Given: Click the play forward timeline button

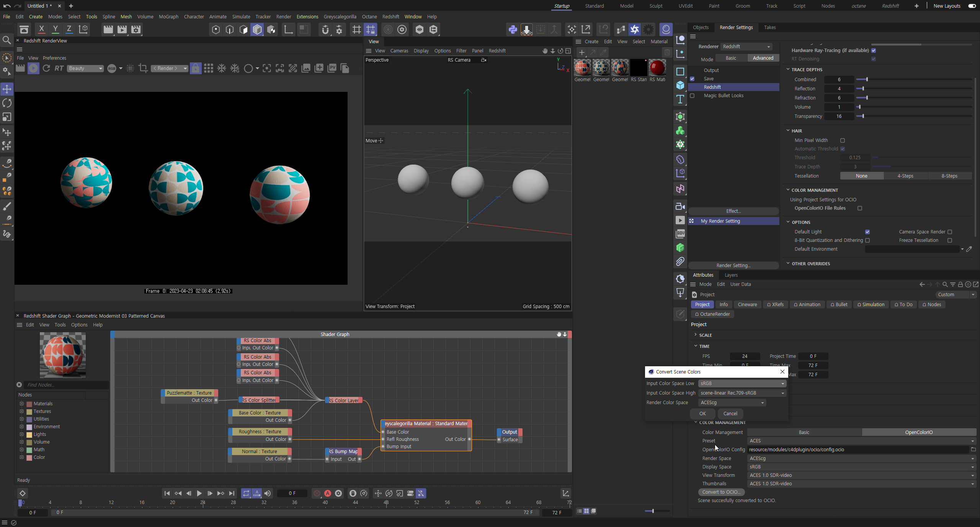Looking at the screenshot, I should (199, 493).
